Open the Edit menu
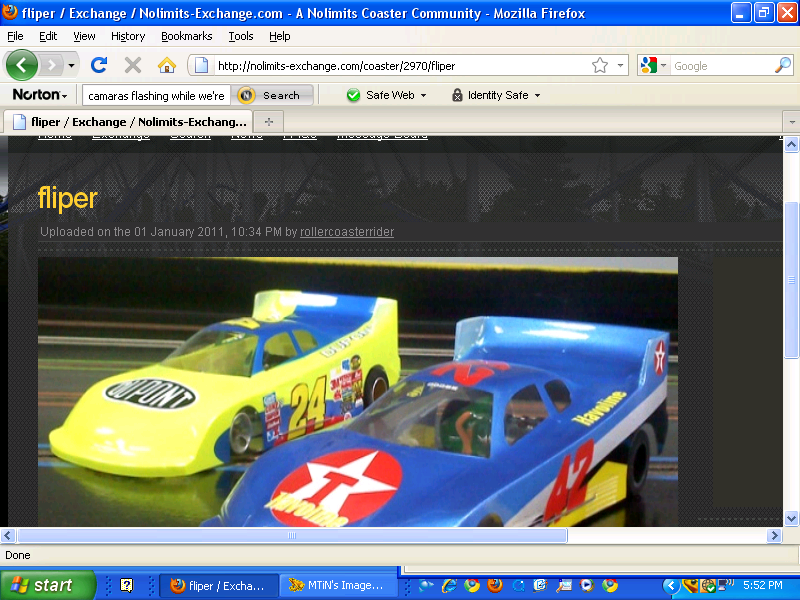 [48, 36]
